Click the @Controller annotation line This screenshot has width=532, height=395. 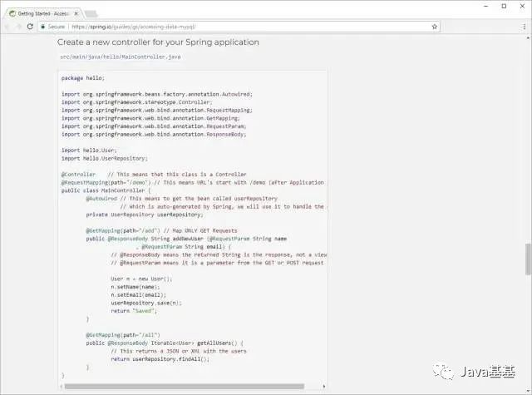pyautogui.click(x=154, y=174)
